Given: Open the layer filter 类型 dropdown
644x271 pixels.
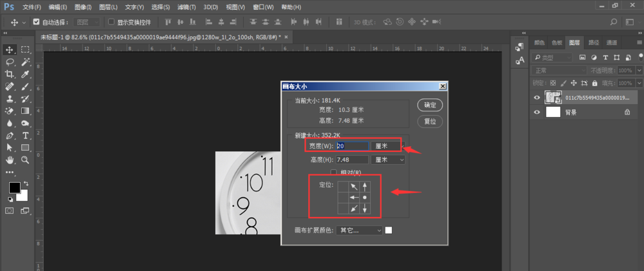Looking at the screenshot, I should point(551,57).
